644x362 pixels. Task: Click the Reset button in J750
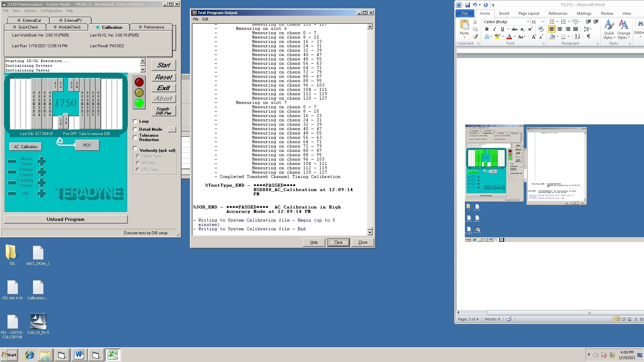coord(164,77)
